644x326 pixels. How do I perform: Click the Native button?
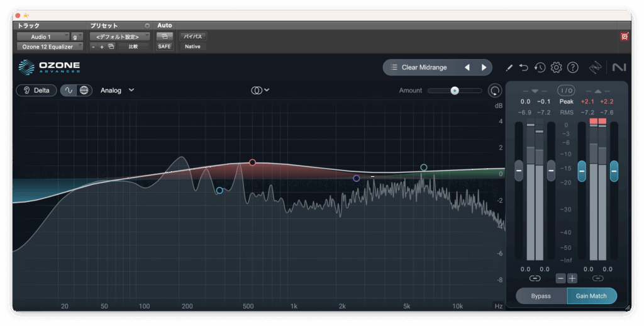coord(192,47)
